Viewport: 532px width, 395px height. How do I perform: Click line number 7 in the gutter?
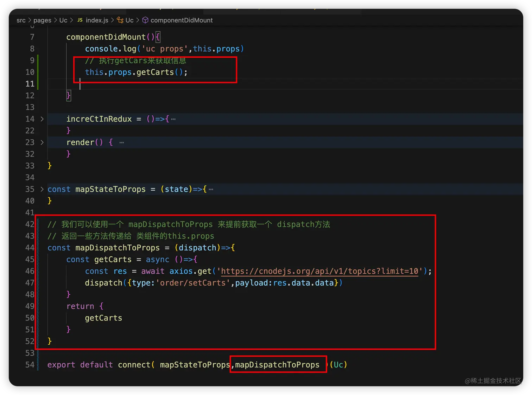pos(32,37)
